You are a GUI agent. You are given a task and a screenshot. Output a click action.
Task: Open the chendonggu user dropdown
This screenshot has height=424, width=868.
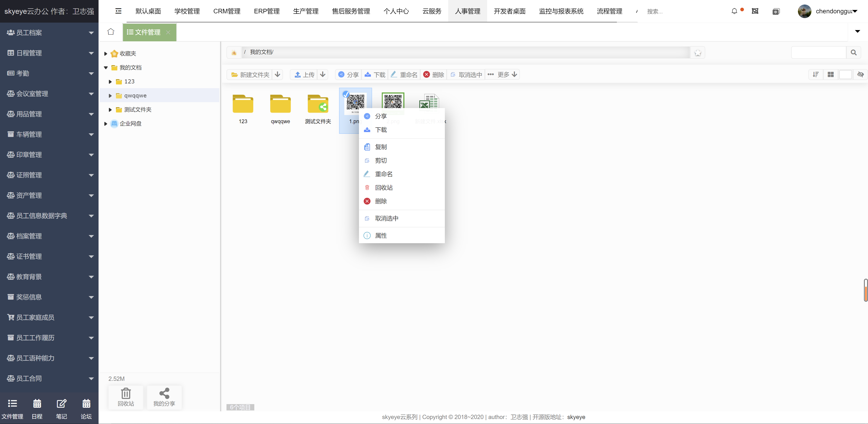[x=854, y=12]
